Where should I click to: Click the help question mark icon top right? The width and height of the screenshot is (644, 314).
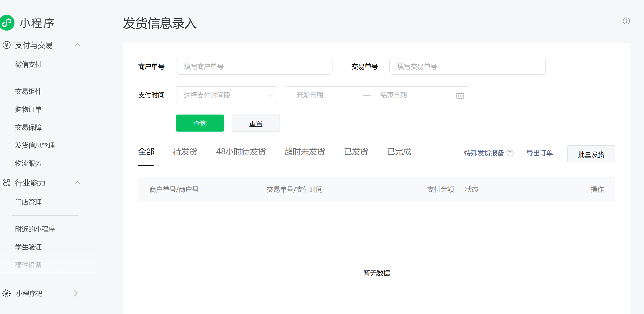click(626, 21)
